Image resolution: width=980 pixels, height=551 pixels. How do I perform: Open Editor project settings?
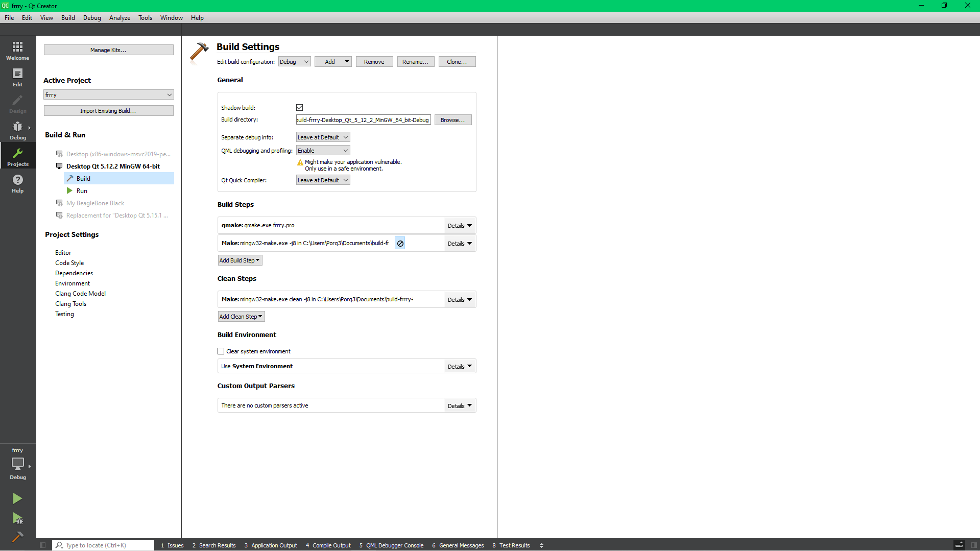[x=63, y=253]
